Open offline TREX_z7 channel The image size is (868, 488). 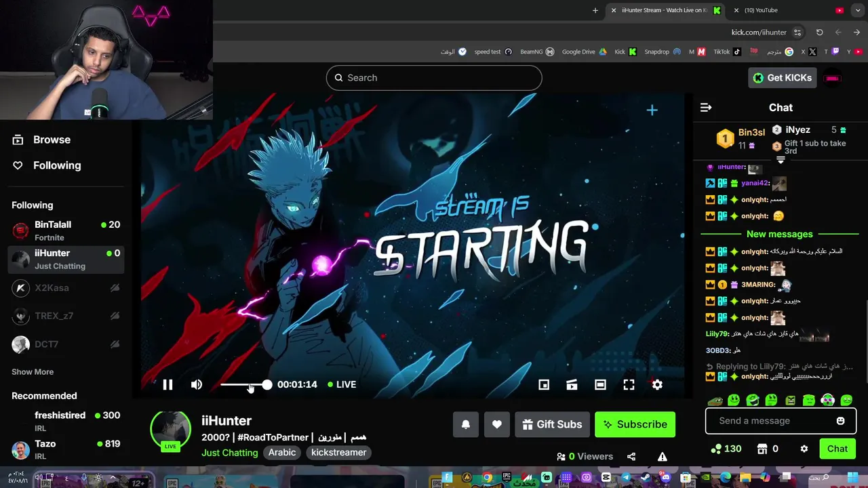(x=66, y=316)
